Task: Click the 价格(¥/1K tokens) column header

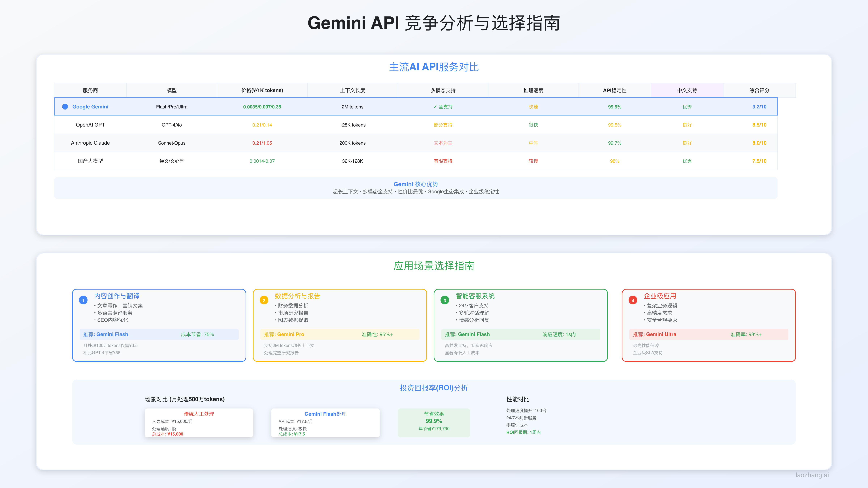Action: click(262, 91)
